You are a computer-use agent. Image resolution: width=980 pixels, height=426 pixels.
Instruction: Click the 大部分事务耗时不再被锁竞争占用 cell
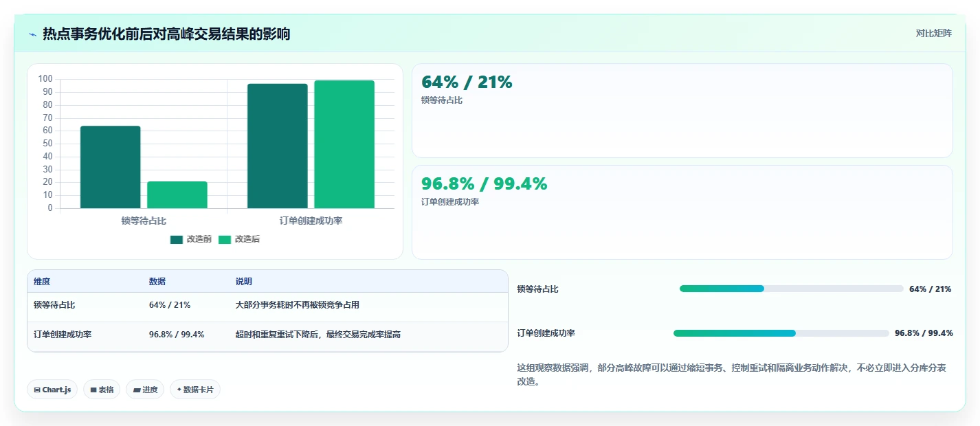coord(298,305)
